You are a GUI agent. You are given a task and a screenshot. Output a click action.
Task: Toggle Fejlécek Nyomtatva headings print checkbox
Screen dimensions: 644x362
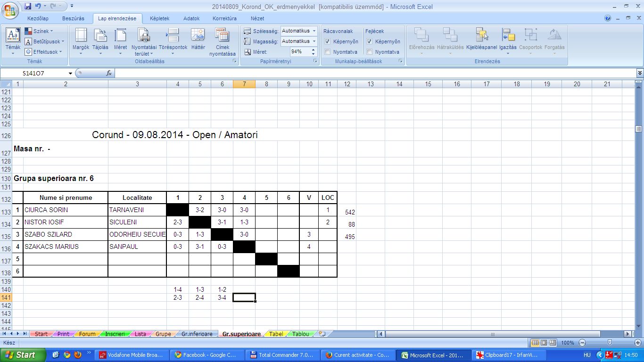(x=370, y=52)
